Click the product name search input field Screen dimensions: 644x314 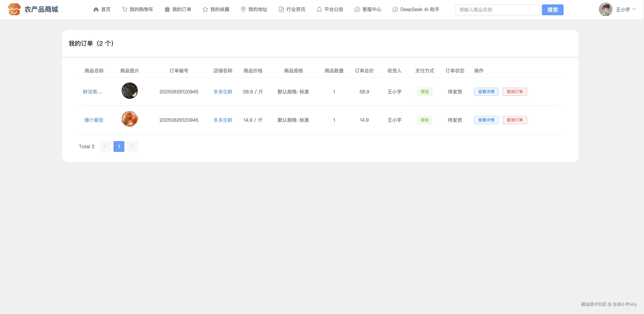497,10
